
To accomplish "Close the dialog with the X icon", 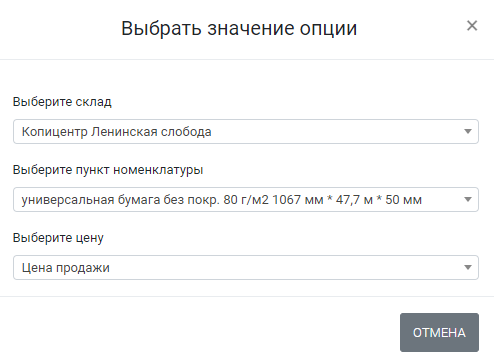I will (x=472, y=26).
